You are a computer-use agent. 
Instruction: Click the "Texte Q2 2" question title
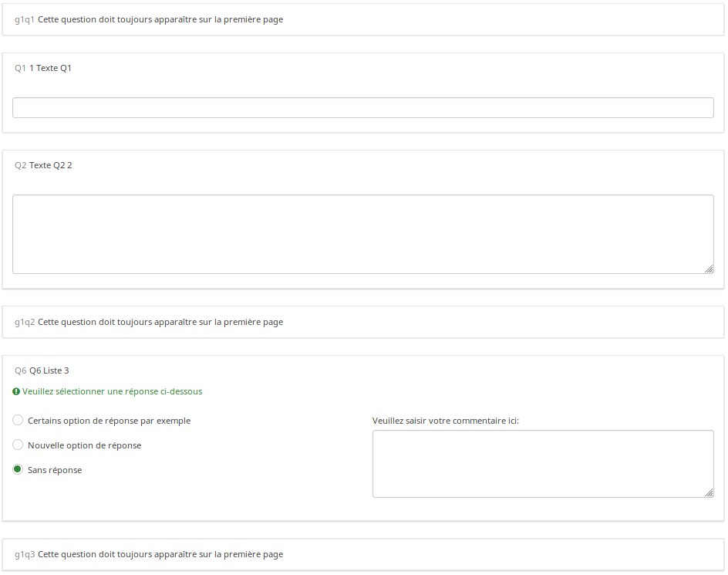pos(50,165)
